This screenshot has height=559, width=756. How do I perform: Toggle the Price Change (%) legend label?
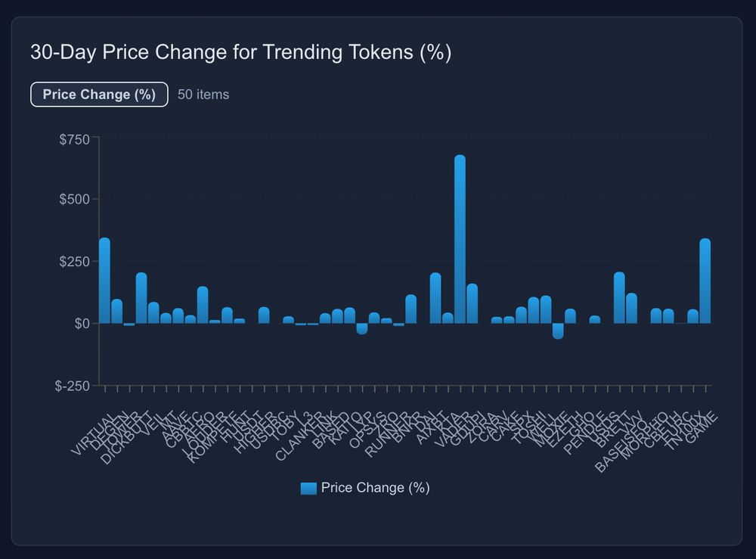375,488
